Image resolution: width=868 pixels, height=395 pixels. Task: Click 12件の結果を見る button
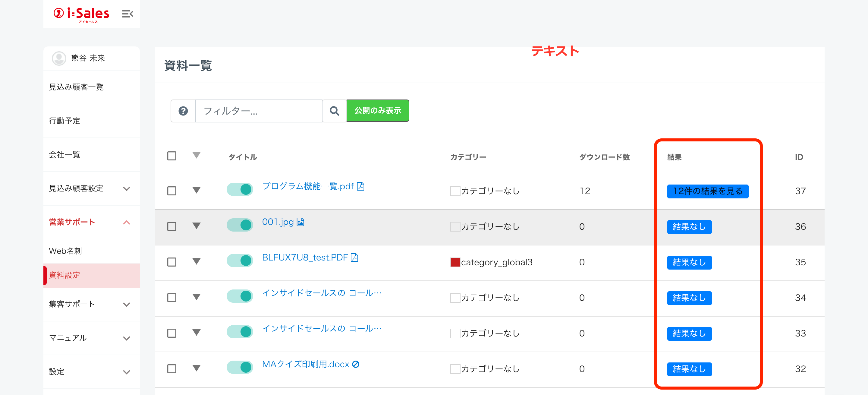tap(707, 191)
